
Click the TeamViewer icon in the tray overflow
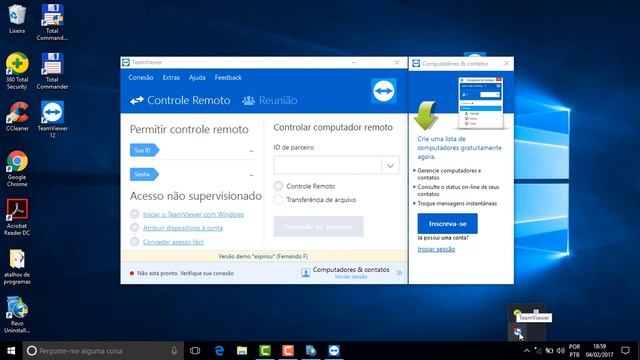(518, 332)
